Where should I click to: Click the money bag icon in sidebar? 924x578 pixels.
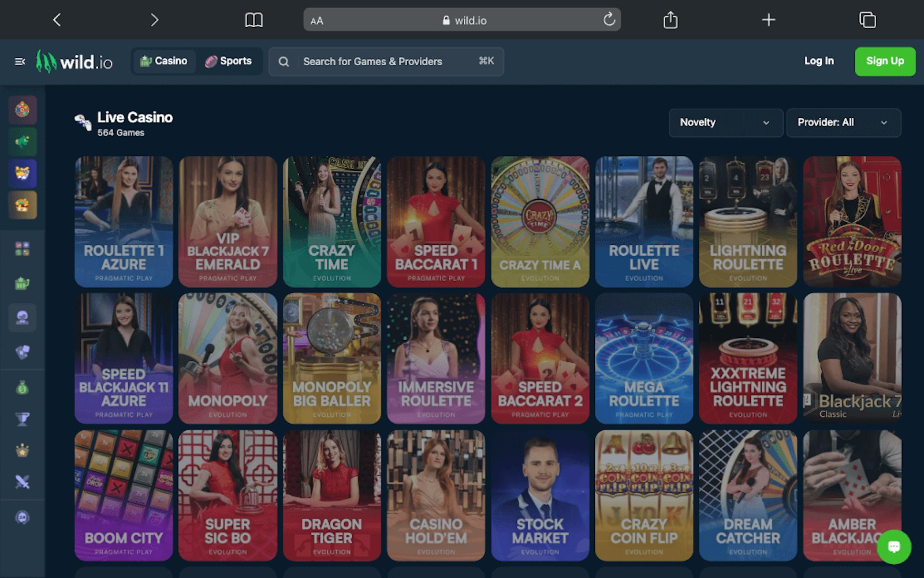click(x=22, y=388)
